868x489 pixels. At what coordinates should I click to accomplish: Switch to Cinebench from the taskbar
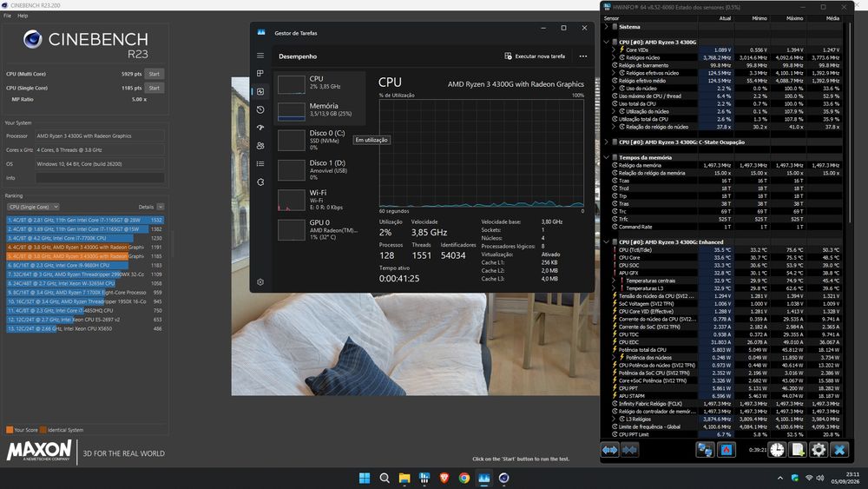503,478
